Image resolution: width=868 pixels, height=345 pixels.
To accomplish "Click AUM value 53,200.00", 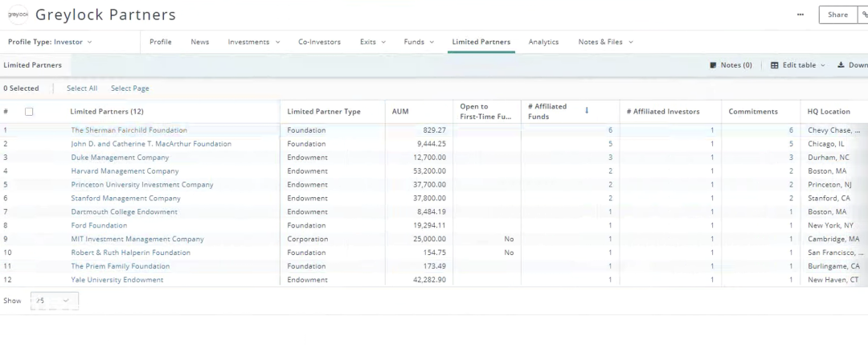I will 429,171.
